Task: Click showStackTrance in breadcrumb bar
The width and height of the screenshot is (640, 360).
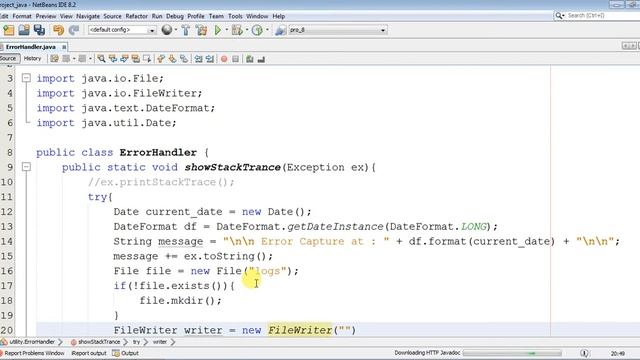Action: pos(99,342)
